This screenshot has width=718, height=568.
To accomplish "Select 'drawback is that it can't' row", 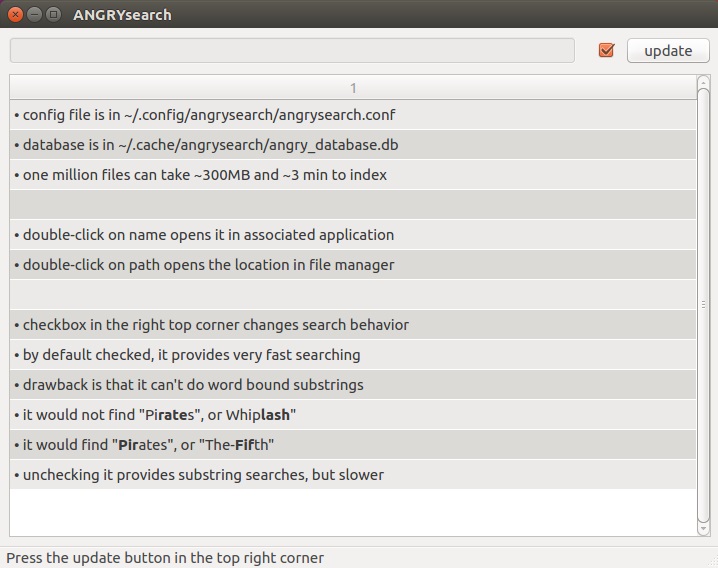I will 353,385.
